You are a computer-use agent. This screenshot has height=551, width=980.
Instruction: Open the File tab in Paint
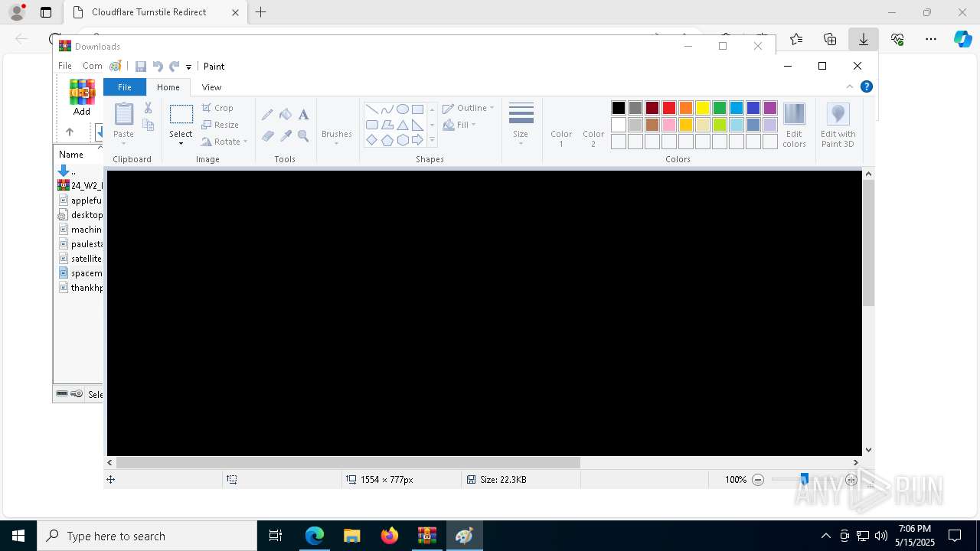coord(124,87)
